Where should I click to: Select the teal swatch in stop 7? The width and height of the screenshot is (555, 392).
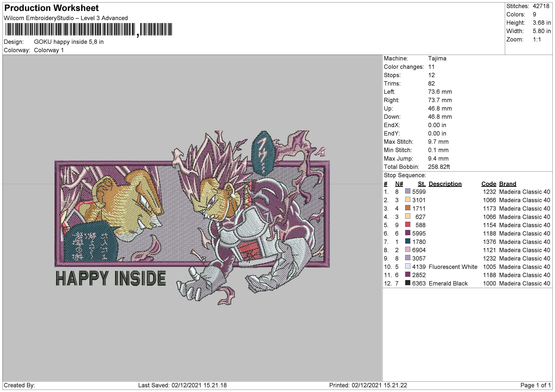408,241
